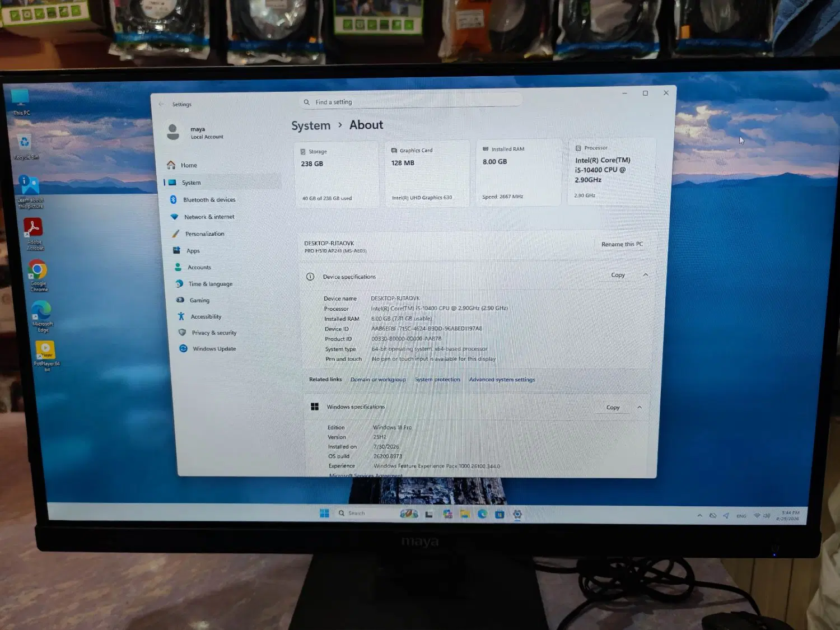
Task: Click the Accessibility figure icon
Action: coord(181,316)
